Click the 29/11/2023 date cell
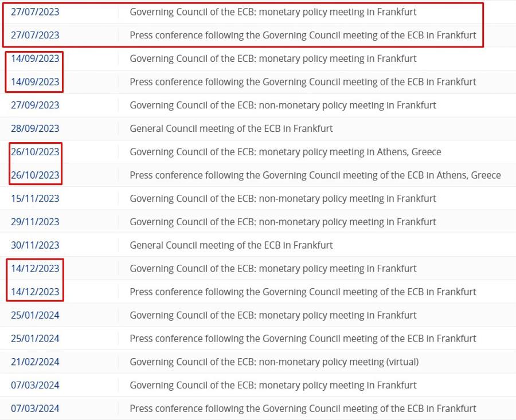Viewport: 516px width, 420px height. (x=35, y=222)
